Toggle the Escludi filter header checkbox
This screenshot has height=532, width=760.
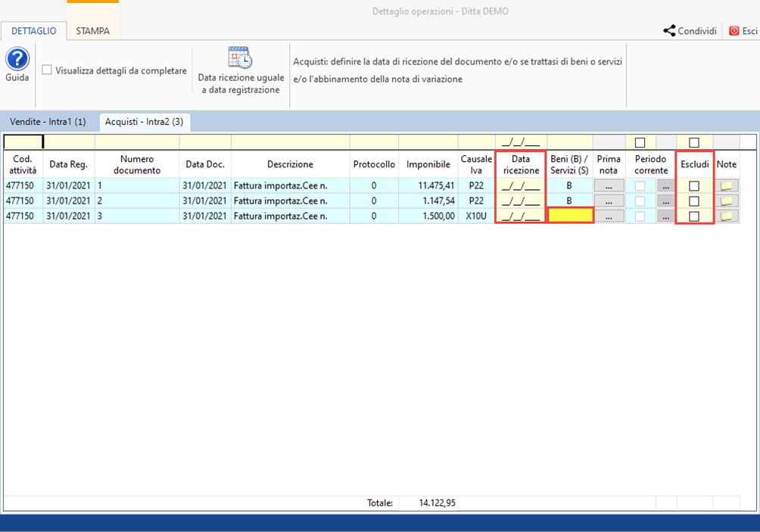pyautogui.click(x=693, y=142)
